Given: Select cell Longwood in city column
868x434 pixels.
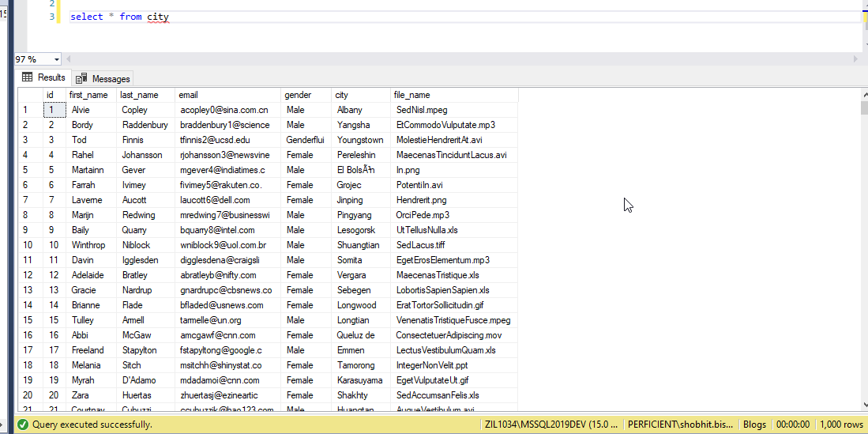Looking at the screenshot, I should [x=360, y=305].
